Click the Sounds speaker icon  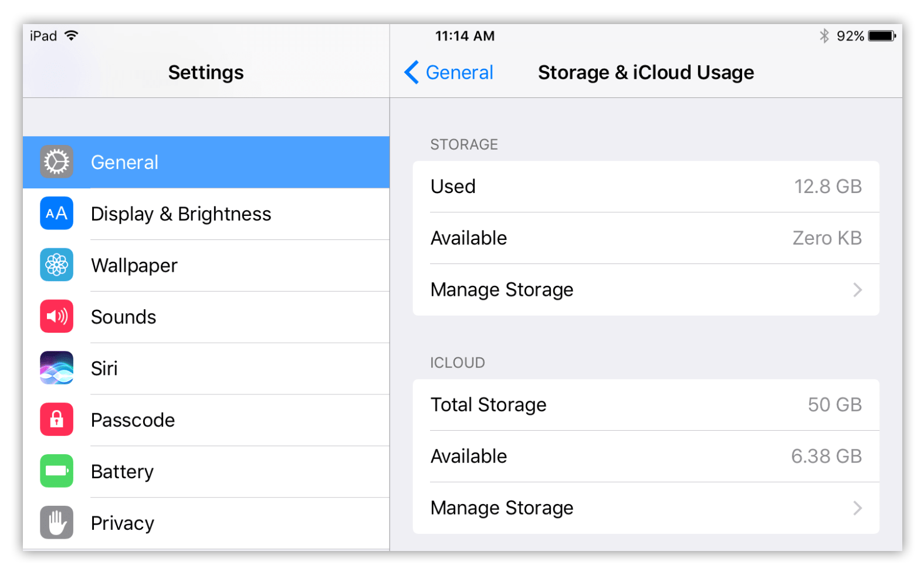[56, 317]
